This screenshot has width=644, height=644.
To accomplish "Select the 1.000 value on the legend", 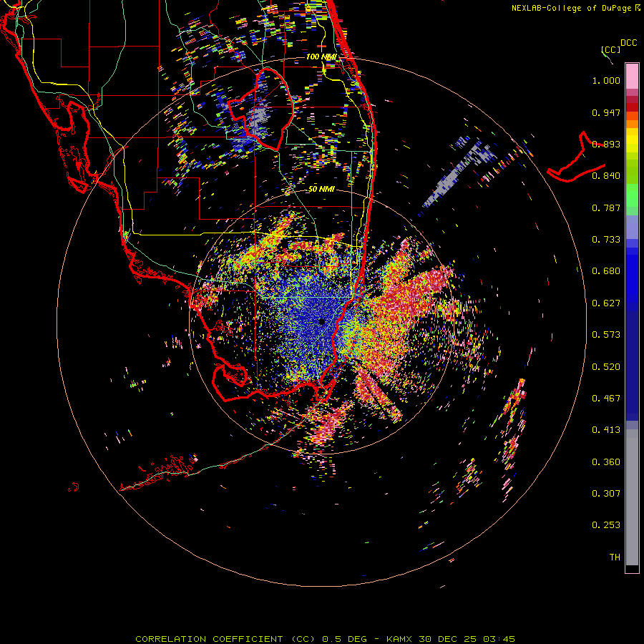I will pyautogui.click(x=606, y=80).
